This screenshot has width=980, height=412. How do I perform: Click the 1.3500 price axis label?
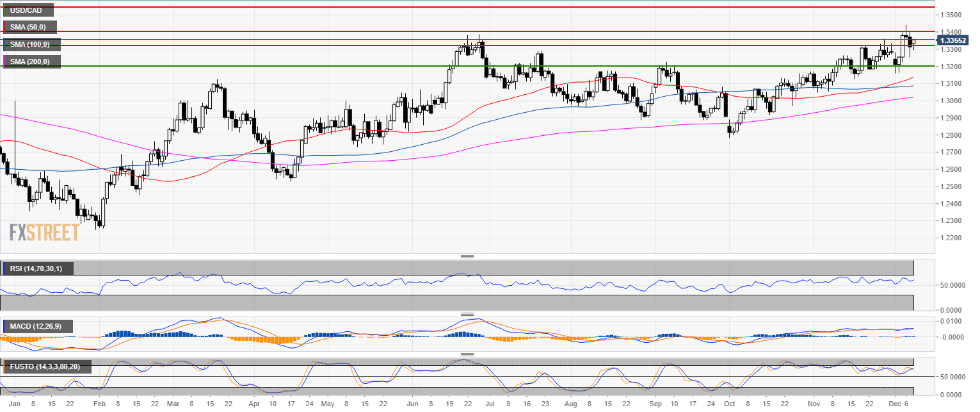949,15
